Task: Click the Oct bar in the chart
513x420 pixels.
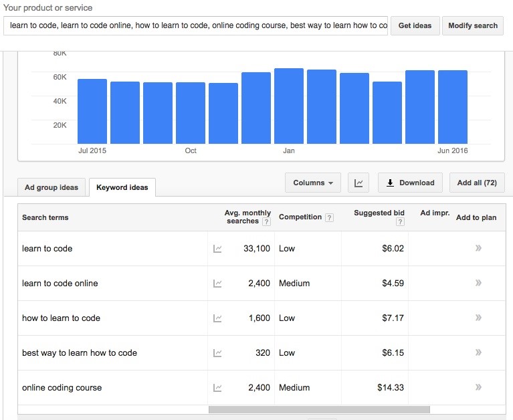Action: tap(191, 113)
